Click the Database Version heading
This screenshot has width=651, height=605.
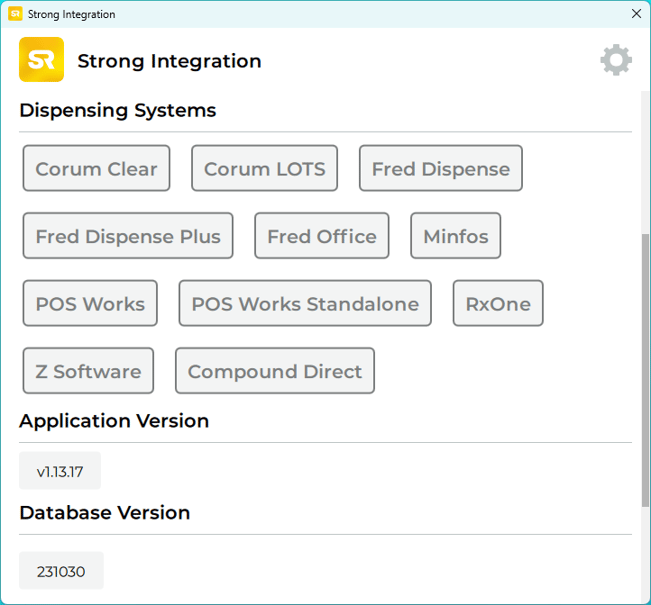105,513
